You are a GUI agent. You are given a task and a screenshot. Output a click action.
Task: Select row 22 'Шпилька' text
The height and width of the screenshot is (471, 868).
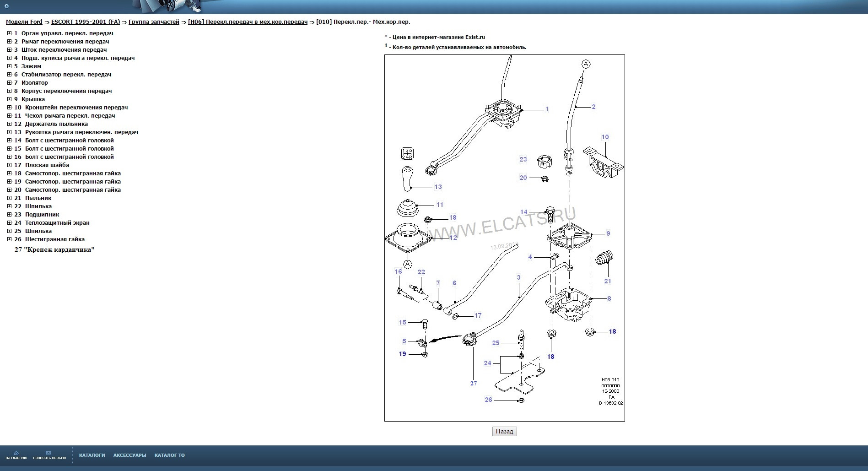point(38,206)
